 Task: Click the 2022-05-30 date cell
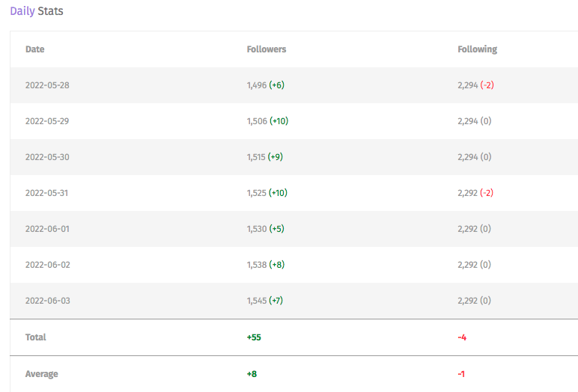click(x=47, y=157)
